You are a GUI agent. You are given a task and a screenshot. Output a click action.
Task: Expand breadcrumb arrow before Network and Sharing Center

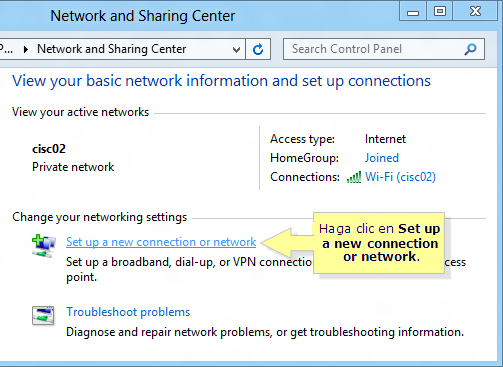[x=26, y=50]
